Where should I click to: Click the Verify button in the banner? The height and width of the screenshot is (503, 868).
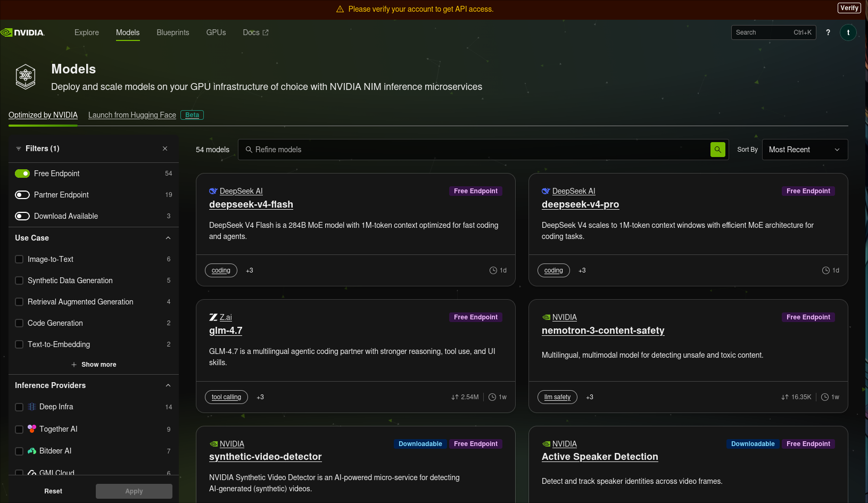pyautogui.click(x=849, y=8)
